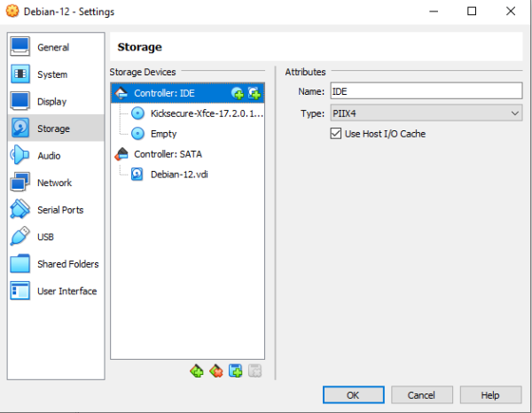This screenshot has width=532, height=413.
Task: Click the add optical drive icon on IDE controller
Action: point(238,93)
